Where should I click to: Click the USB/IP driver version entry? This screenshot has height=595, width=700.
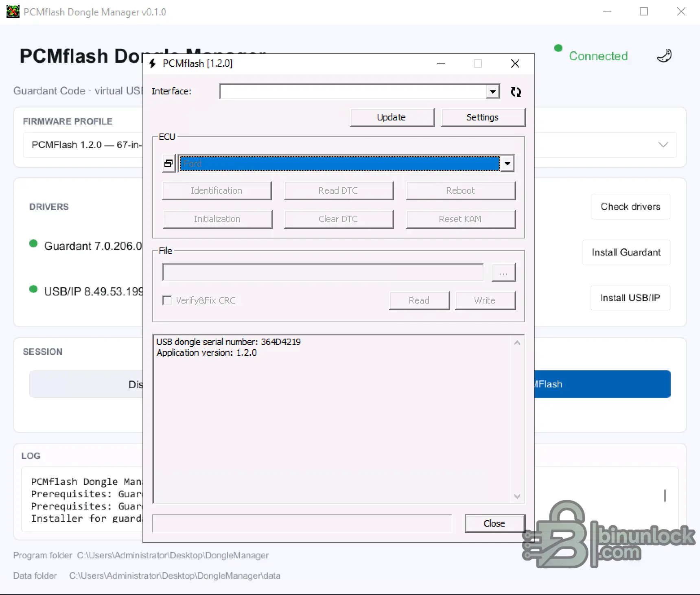tap(94, 291)
